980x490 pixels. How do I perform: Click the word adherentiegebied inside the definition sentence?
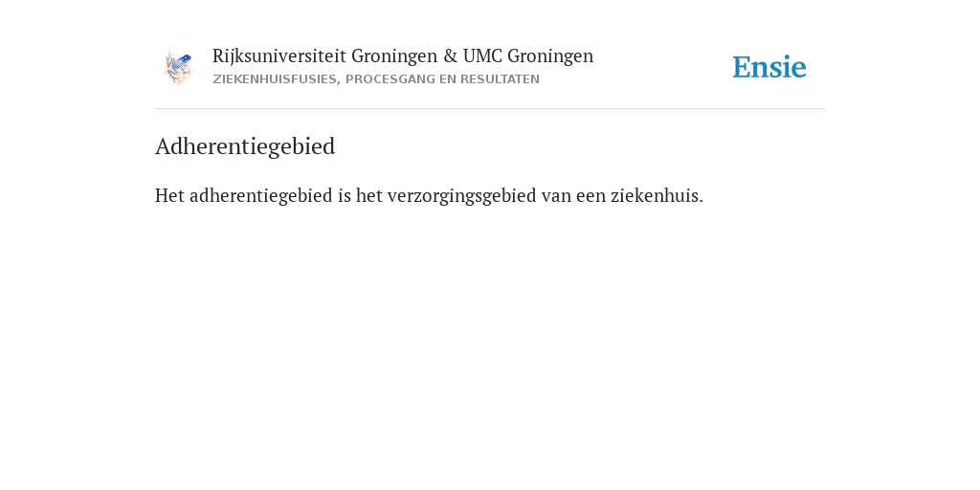pos(260,196)
